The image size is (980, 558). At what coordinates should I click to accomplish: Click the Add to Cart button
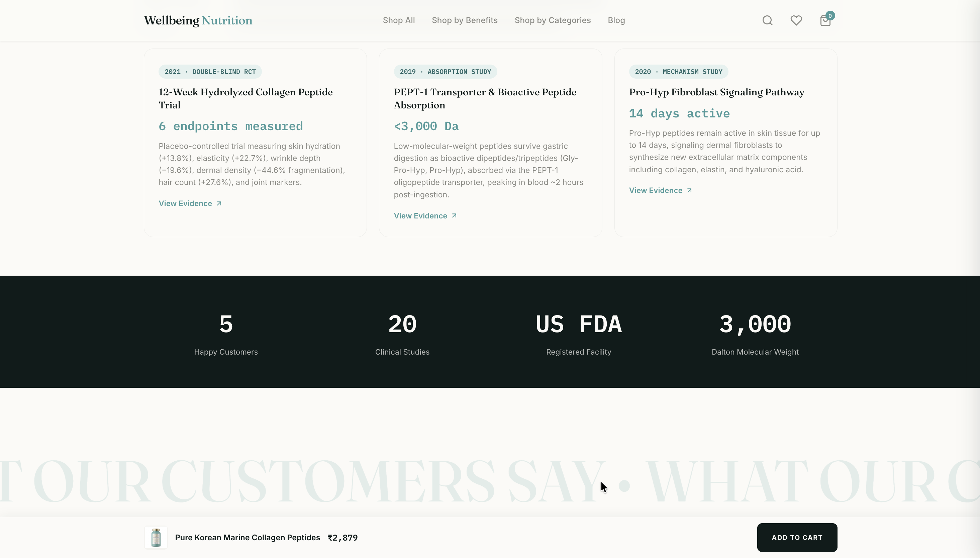(797, 537)
